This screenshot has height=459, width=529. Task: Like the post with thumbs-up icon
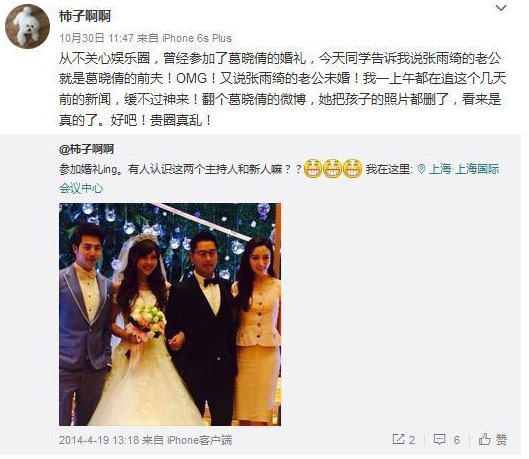click(x=484, y=439)
